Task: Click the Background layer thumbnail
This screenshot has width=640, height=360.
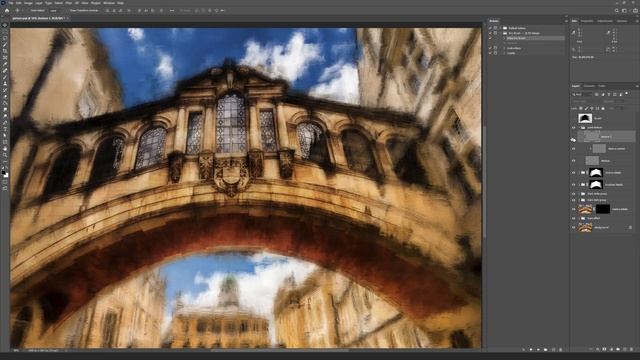Action: pyautogui.click(x=585, y=227)
